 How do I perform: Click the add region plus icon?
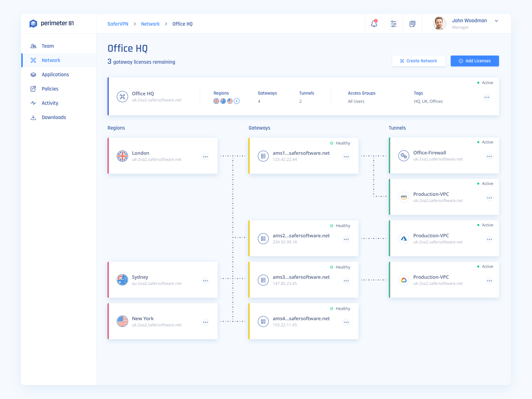pyautogui.click(x=237, y=101)
